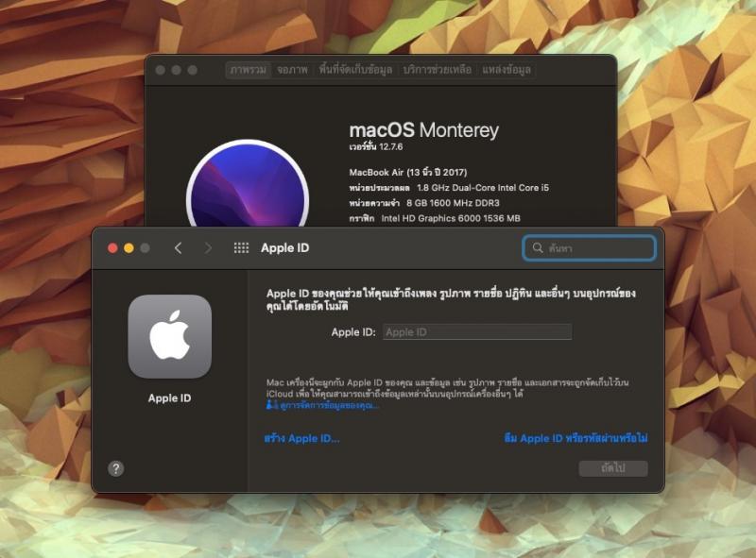Image resolution: width=756 pixels, height=558 pixels.
Task: Go back using the left chevron in Apple ID window
Action: 178,248
